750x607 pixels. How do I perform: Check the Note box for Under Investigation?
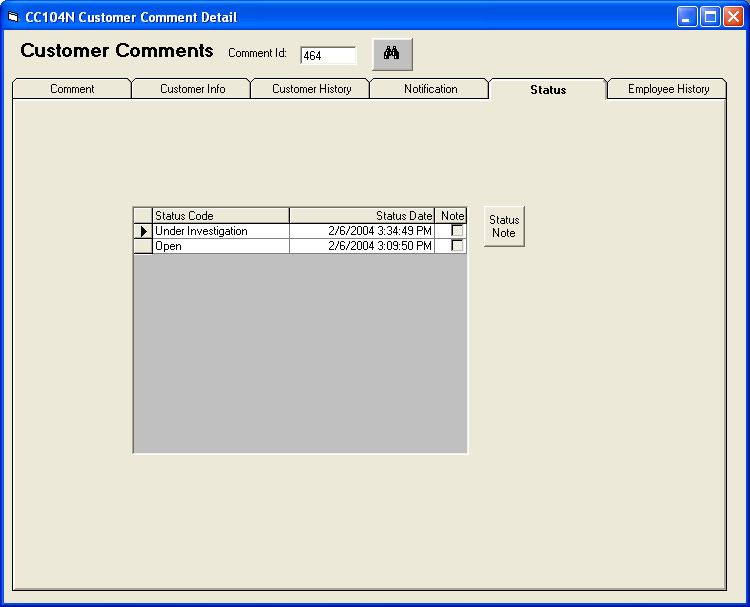(x=457, y=231)
